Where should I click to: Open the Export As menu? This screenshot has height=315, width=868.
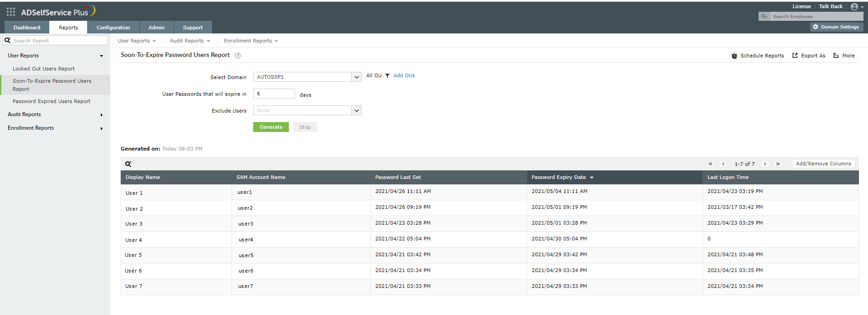[x=809, y=56]
